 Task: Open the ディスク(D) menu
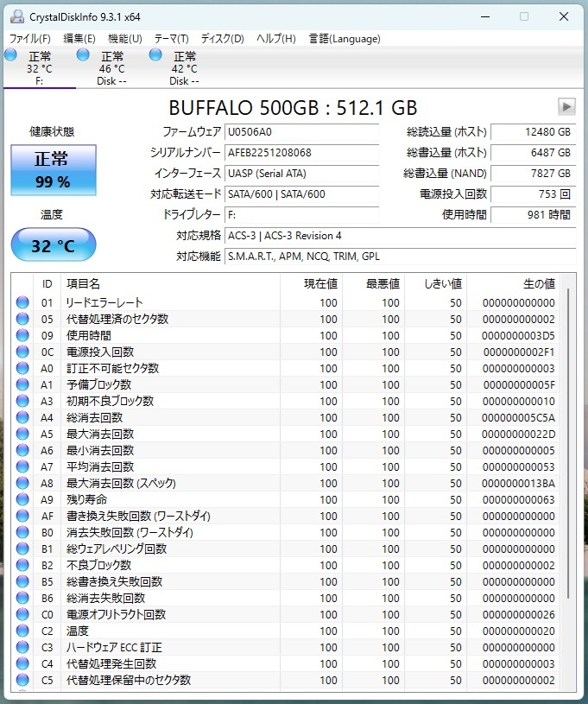tap(222, 39)
